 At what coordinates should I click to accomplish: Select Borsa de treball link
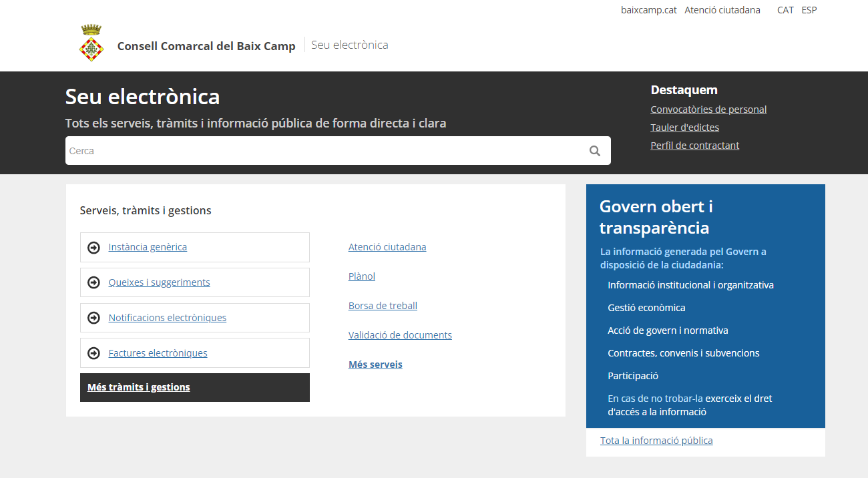point(383,306)
